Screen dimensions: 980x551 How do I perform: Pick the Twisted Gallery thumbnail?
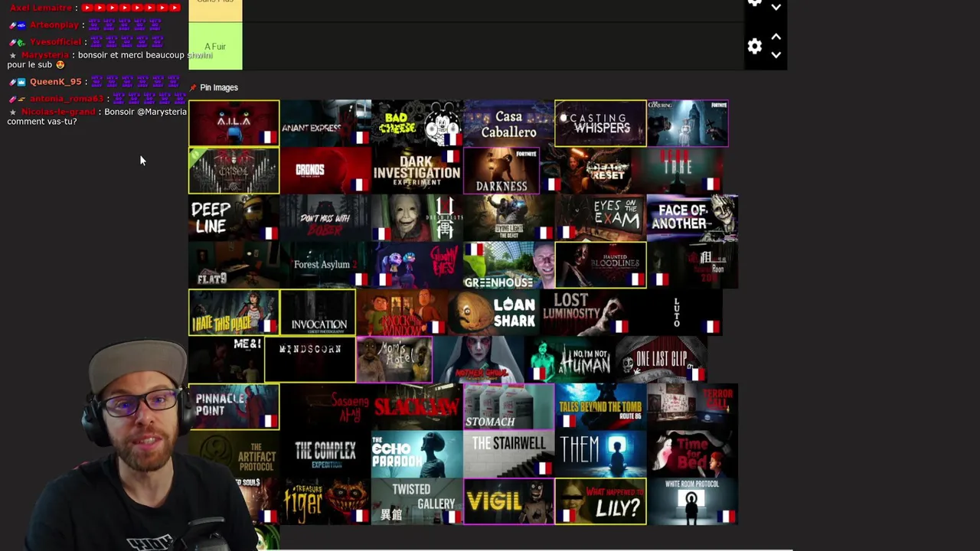(417, 502)
